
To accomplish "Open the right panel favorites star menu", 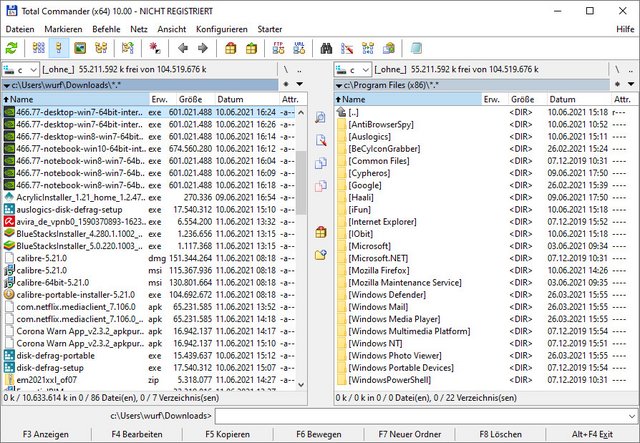I will 618,85.
